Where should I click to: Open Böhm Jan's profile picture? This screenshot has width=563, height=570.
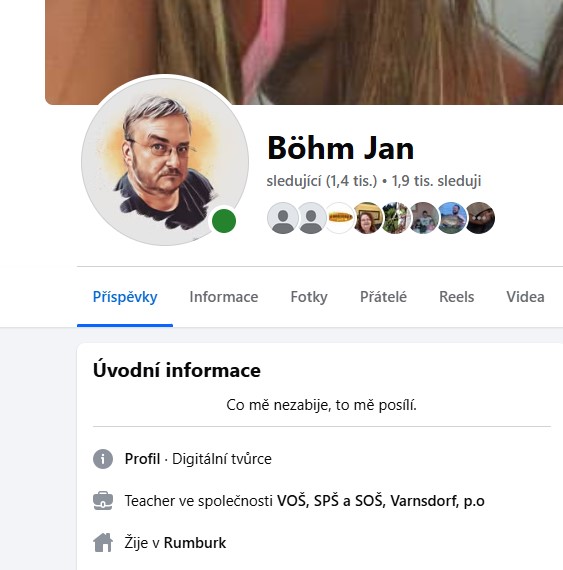pos(165,161)
